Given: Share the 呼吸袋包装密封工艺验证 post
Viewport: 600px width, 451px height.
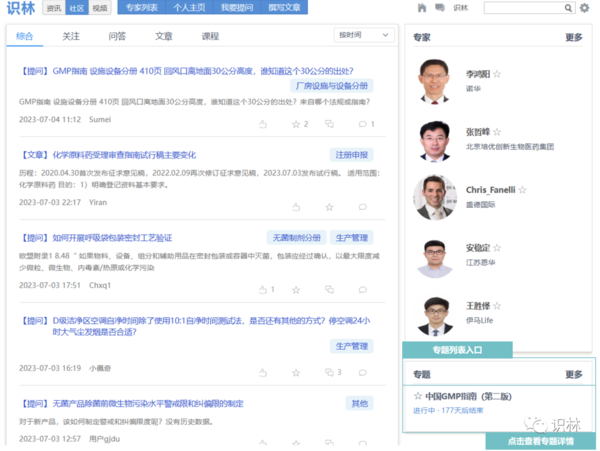Looking at the screenshot, I should click(x=329, y=290).
